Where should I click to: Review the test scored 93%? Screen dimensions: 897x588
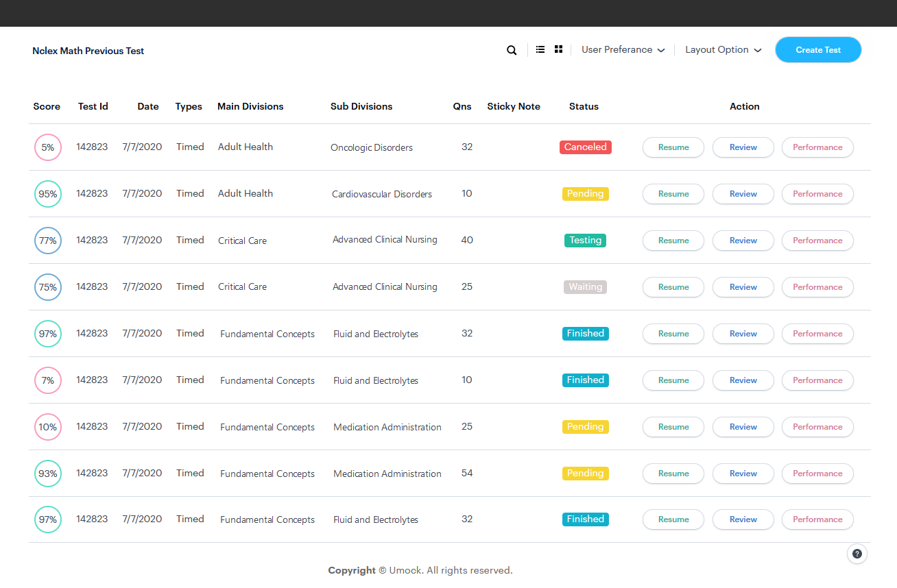[743, 474]
